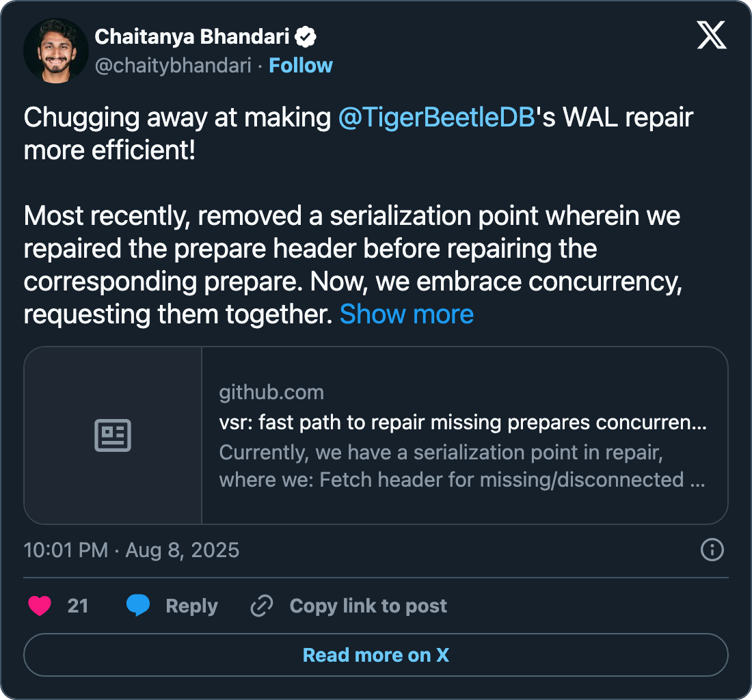752x700 pixels.
Task: Click the like count 21
Action: click(x=78, y=606)
